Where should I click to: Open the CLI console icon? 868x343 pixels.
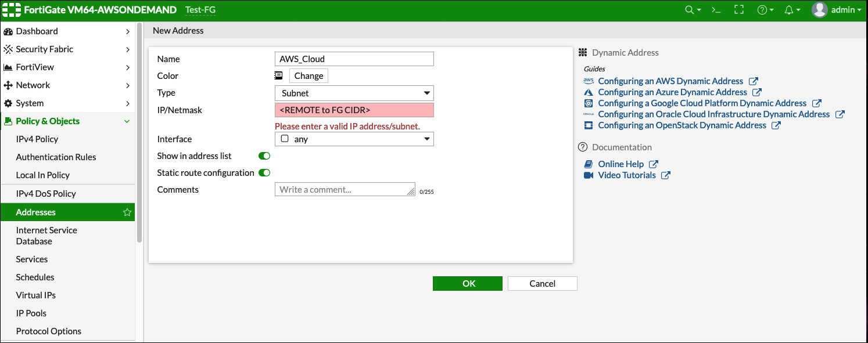point(715,10)
